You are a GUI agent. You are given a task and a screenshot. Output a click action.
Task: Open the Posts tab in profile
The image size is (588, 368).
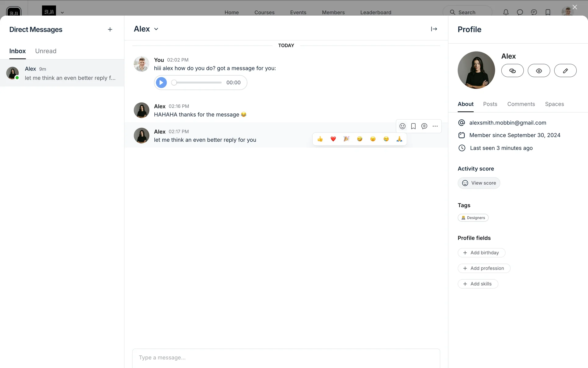[x=490, y=104]
